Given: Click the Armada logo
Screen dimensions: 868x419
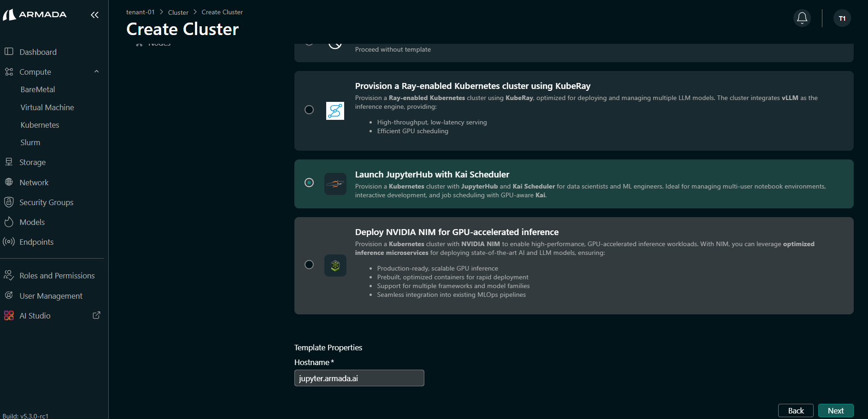Looking at the screenshot, I should pyautogui.click(x=35, y=15).
